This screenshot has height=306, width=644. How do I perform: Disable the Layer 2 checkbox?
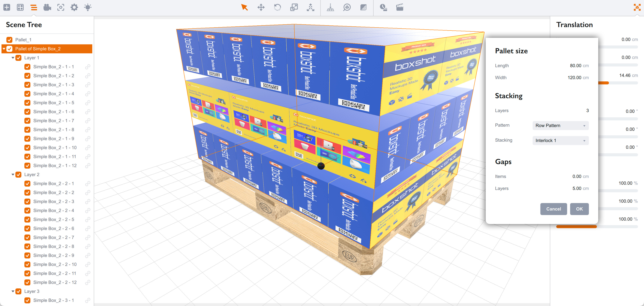click(x=19, y=174)
